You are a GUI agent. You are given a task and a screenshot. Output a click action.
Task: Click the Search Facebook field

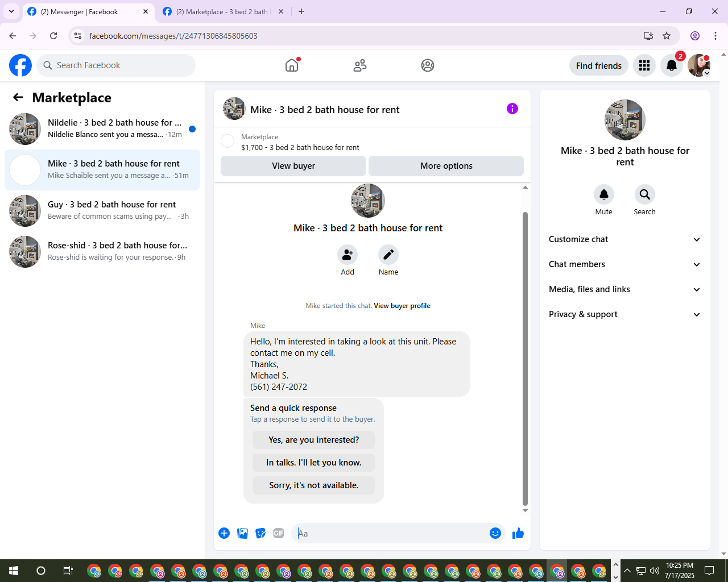(116, 65)
